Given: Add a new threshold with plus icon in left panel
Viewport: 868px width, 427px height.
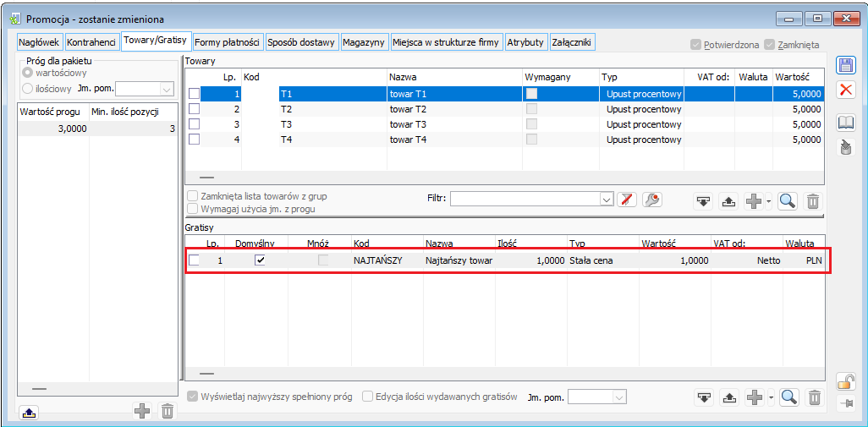Looking at the screenshot, I should (142, 411).
